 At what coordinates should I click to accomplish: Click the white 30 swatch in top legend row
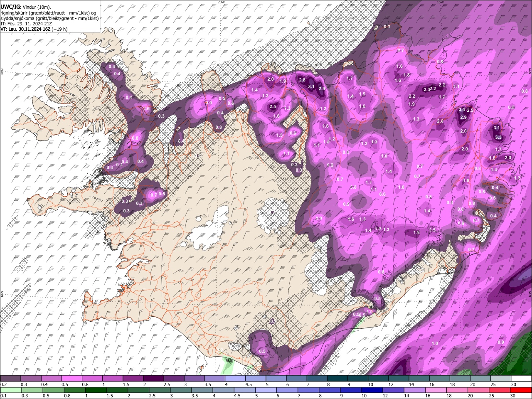[521, 379]
